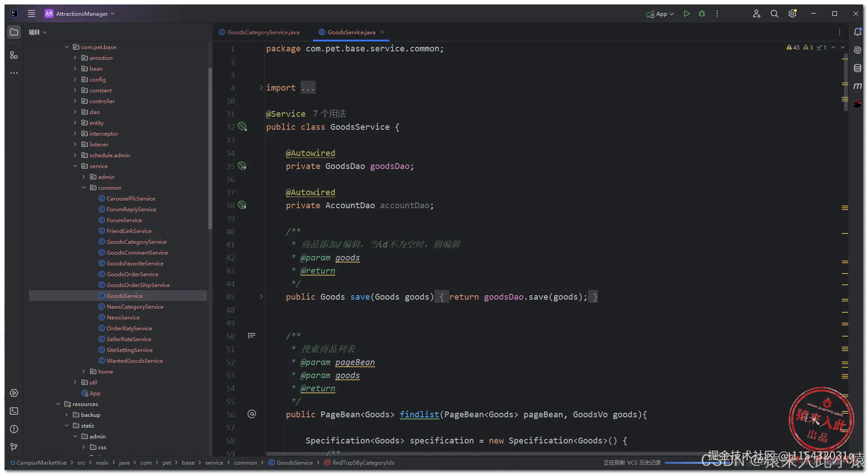The image size is (868, 475).
Task: Open Search Everywhere magnifier
Action: (x=774, y=14)
